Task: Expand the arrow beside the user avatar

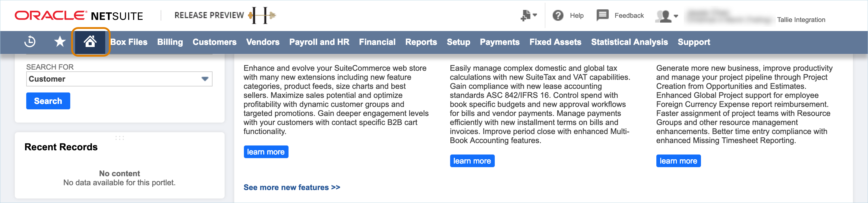Action: (x=676, y=16)
